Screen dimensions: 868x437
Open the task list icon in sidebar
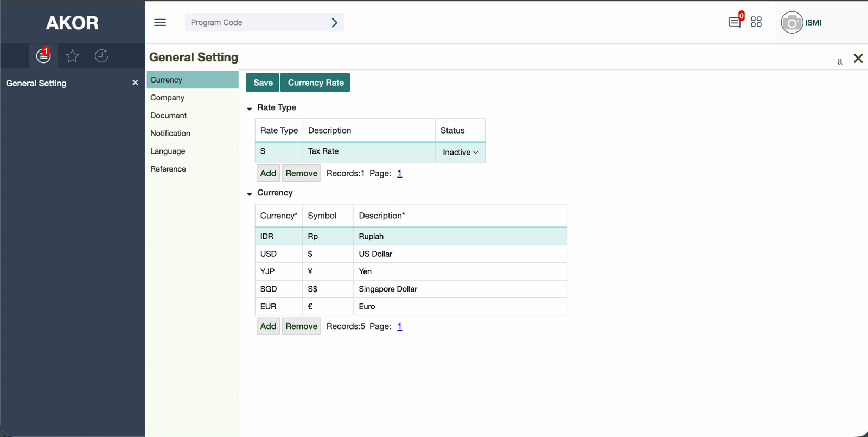tap(43, 56)
